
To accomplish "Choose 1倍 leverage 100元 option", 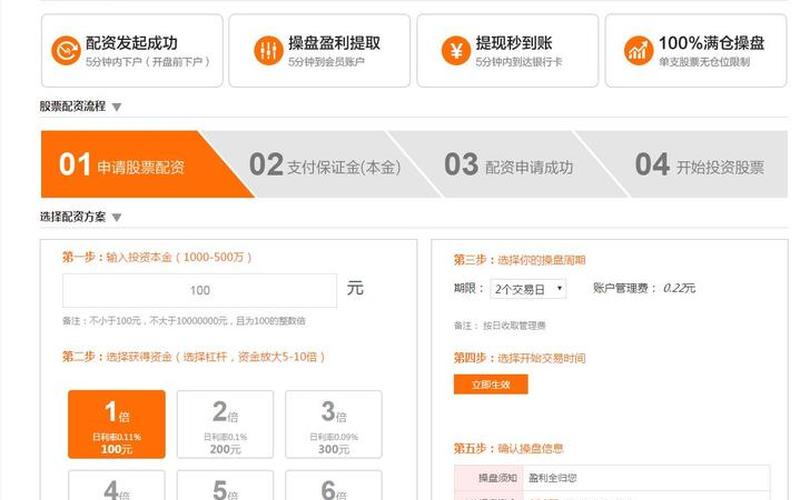I will pos(117,424).
